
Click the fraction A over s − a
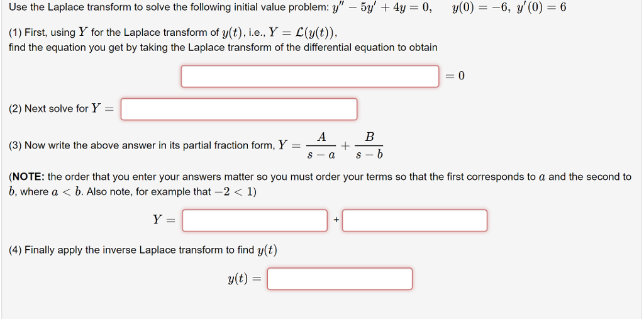[321, 145]
